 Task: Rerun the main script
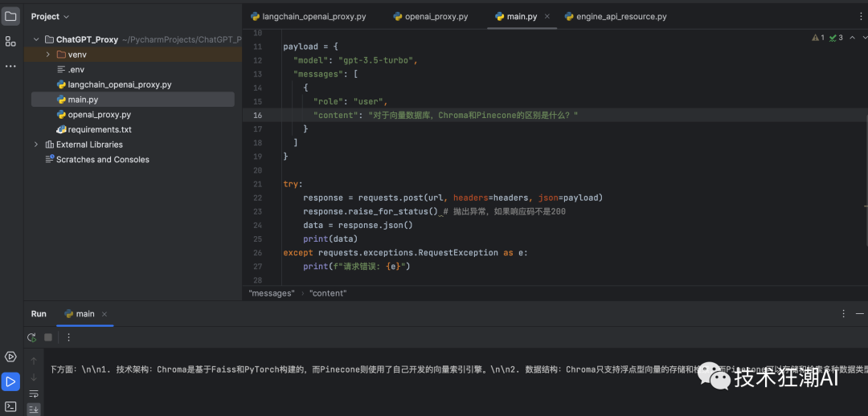click(x=31, y=337)
